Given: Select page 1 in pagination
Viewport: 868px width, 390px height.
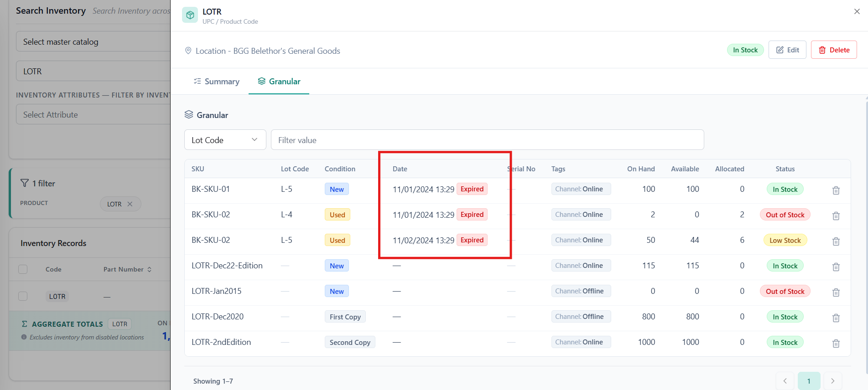Looking at the screenshot, I should coord(809,381).
